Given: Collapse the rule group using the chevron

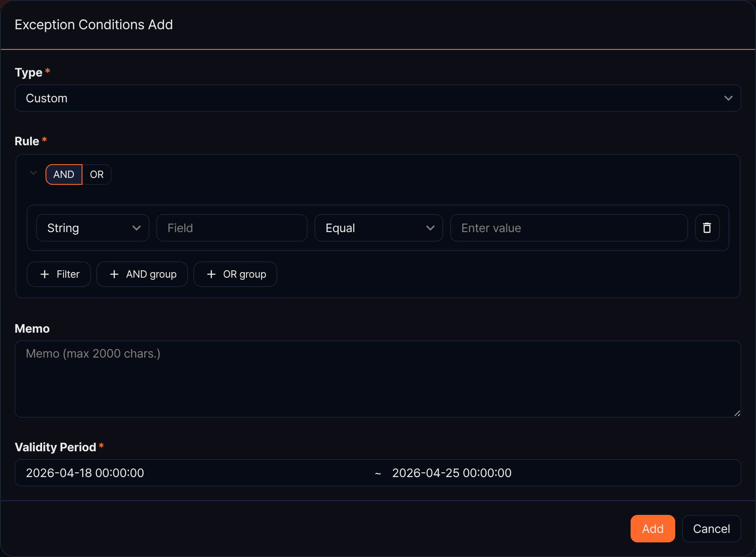Looking at the screenshot, I should coord(34,173).
